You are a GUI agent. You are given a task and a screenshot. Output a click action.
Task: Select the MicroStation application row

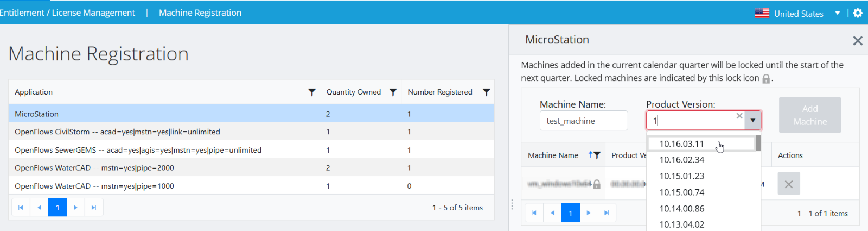(x=251, y=114)
